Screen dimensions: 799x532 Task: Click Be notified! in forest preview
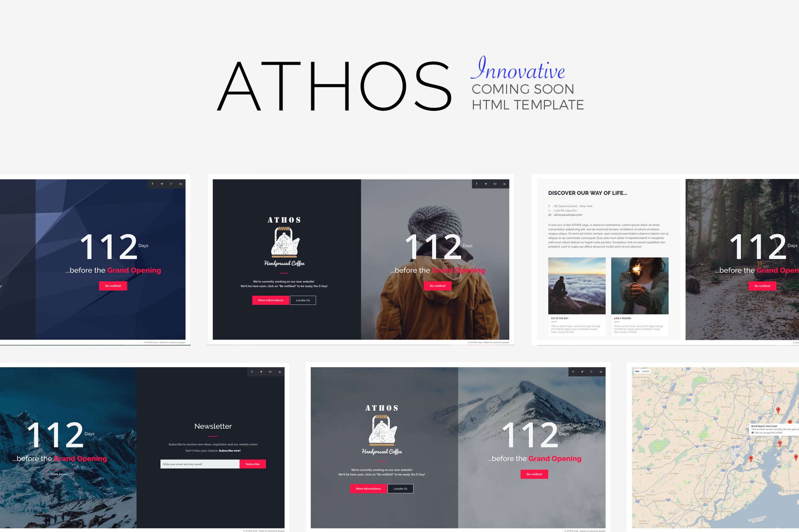tap(762, 286)
